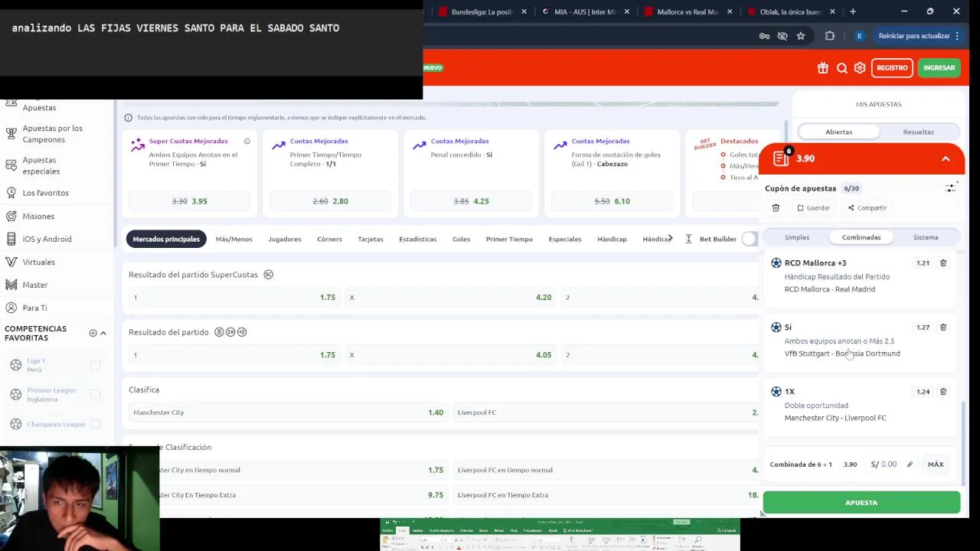Open site settings gear icon
Viewport: 980px width, 551px height.
coord(860,68)
